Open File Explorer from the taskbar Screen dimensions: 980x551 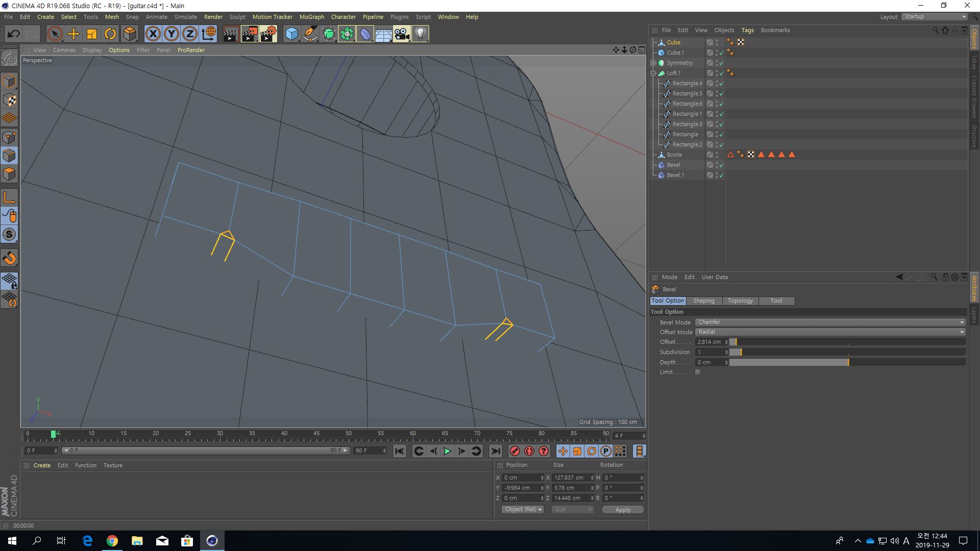click(137, 541)
